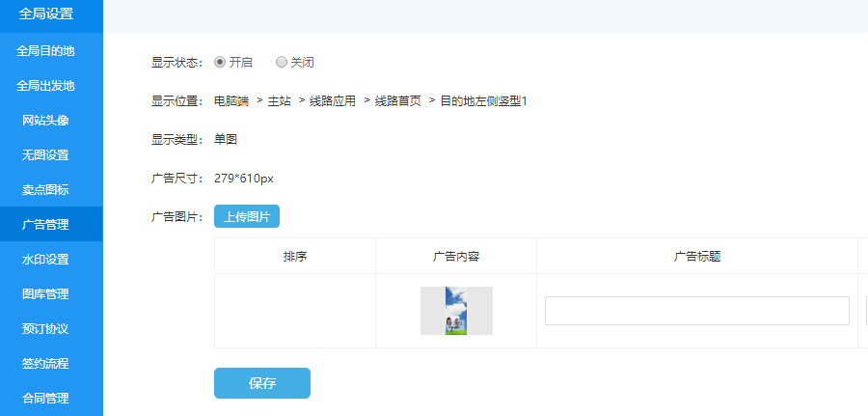This screenshot has height=416, width=868.
Task: Click the 上传图片 upload button
Action: tap(246, 217)
